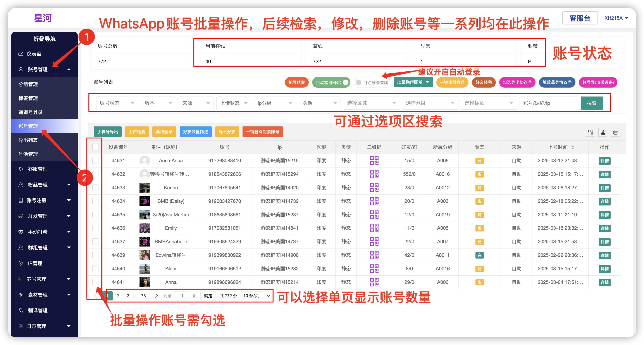Open QR code for account Karina
644x345 pixels.
coord(374,188)
